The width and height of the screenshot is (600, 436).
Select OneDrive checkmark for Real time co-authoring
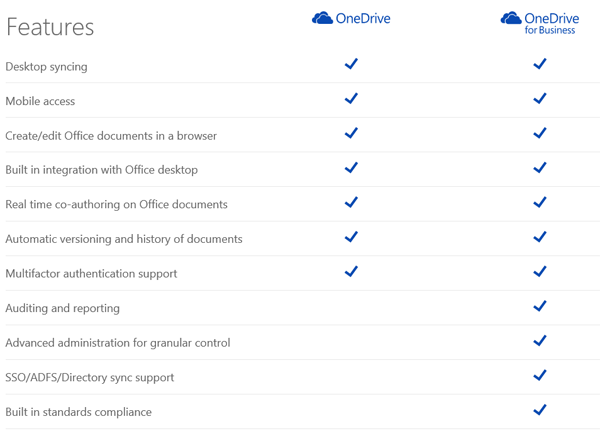pos(351,202)
